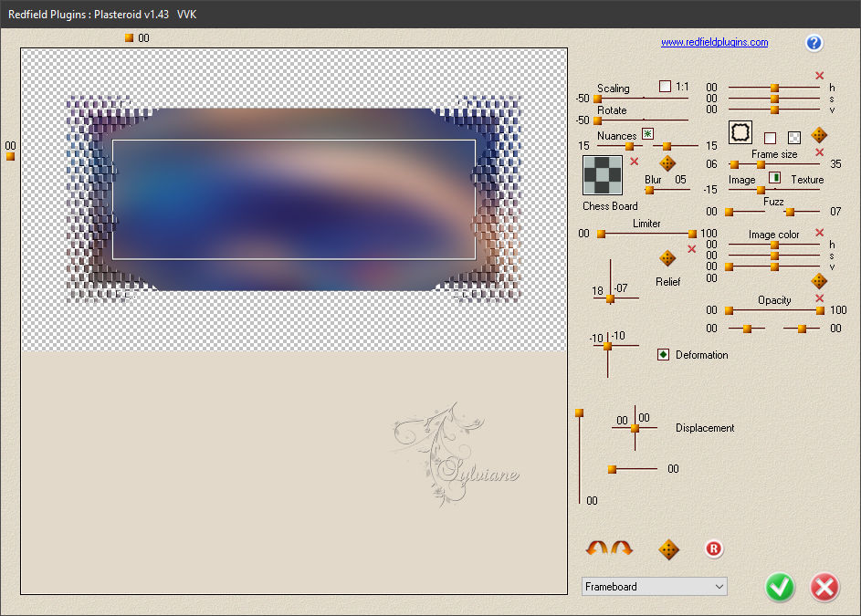Toggle the 1:1 scaling checkbox
861x616 pixels.
click(665, 86)
